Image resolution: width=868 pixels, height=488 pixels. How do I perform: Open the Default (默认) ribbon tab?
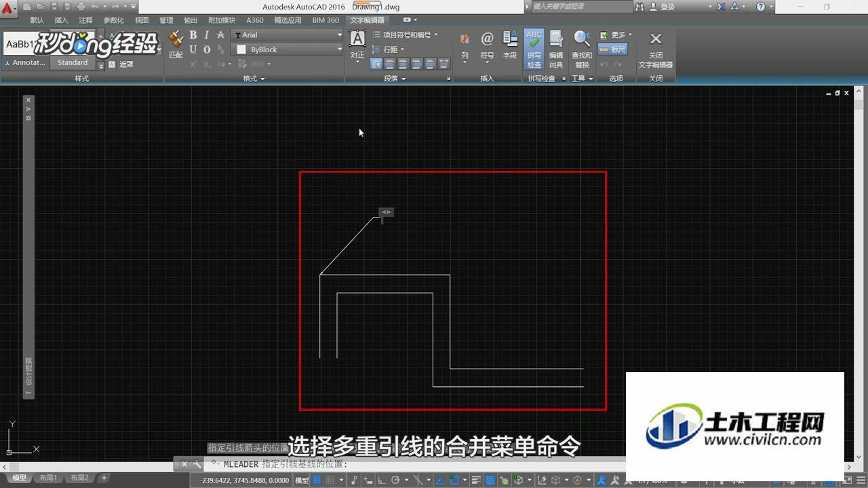(37, 20)
